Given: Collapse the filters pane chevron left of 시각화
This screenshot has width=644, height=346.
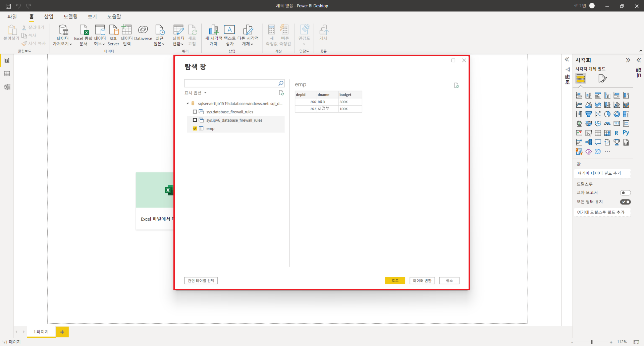Looking at the screenshot, I should [x=567, y=59].
